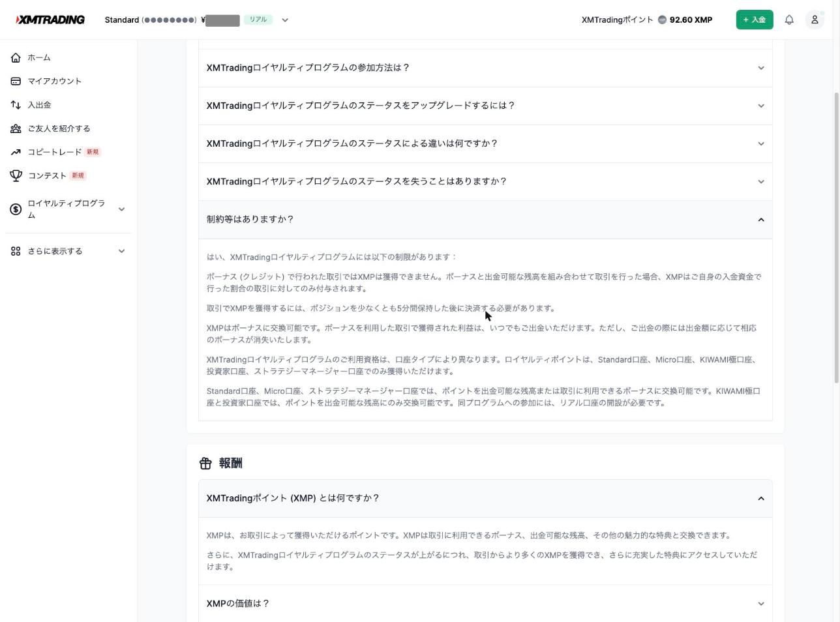Click the 新規 badge beside コンテスト
The image size is (840, 622).
[x=78, y=175]
